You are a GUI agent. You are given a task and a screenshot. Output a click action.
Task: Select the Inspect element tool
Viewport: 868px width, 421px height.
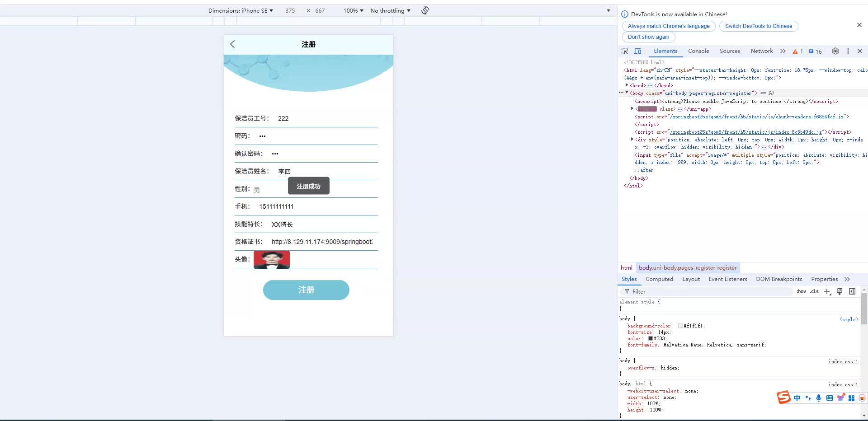coord(624,51)
